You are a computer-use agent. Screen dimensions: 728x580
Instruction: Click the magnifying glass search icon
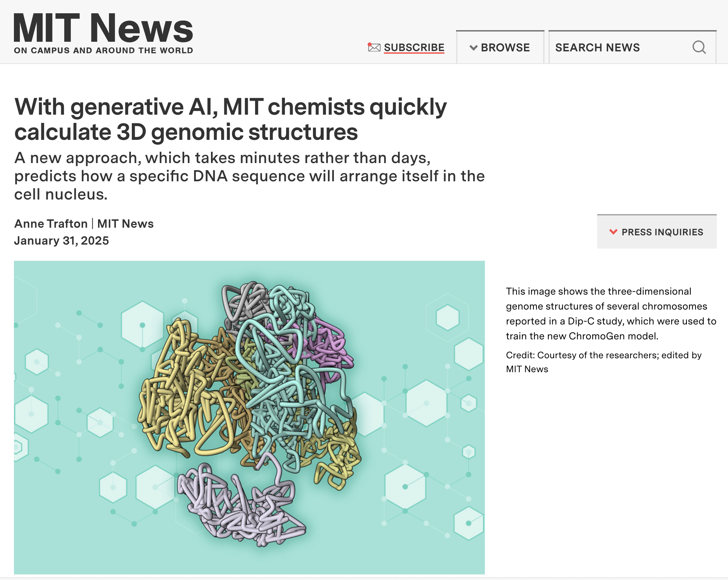(x=699, y=48)
